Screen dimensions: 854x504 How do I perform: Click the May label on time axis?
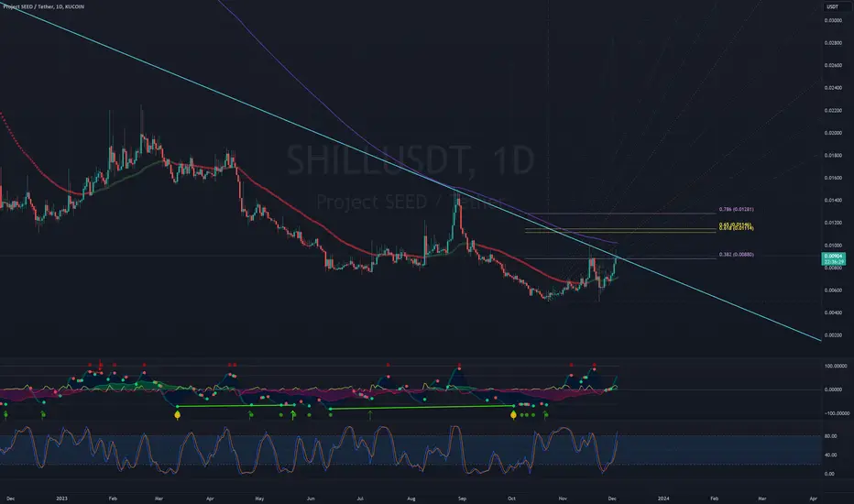click(260, 499)
